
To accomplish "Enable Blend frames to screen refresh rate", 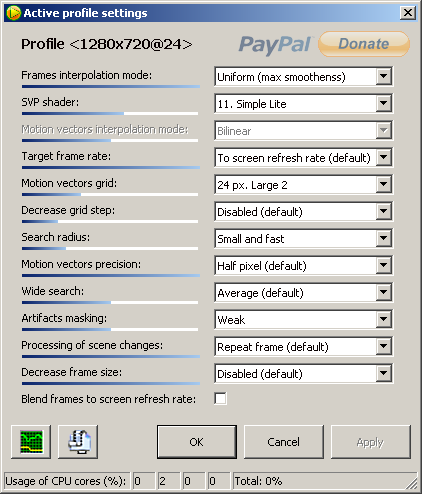I will coord(220,398).
